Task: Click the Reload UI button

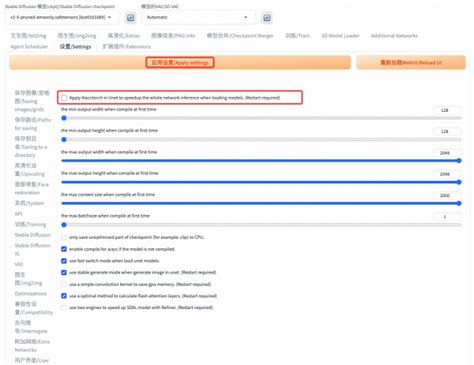Action: (x=411, y=63)
